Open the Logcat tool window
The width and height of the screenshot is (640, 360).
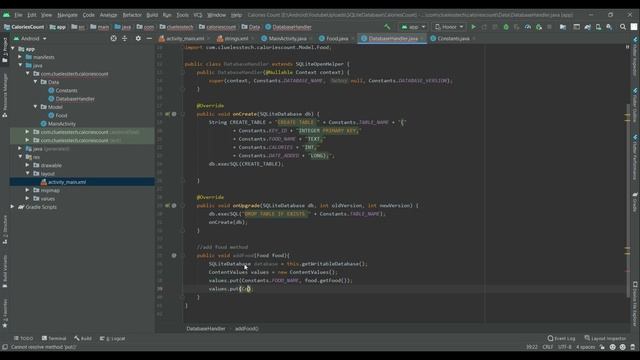pos(113,338)
